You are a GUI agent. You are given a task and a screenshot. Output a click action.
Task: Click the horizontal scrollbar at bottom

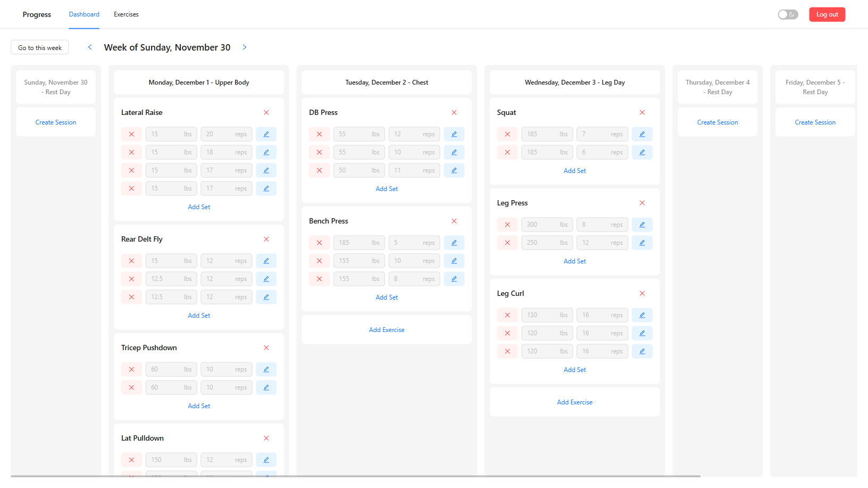click(355, 476)
